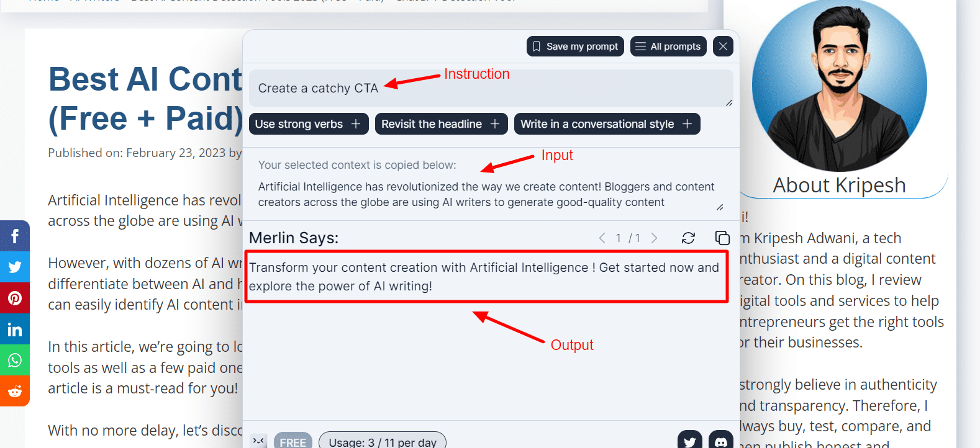The image size is (980, 448).
Task: Add the 'Use strong verbs' suggestion
Action: click(x=308, y=124)
